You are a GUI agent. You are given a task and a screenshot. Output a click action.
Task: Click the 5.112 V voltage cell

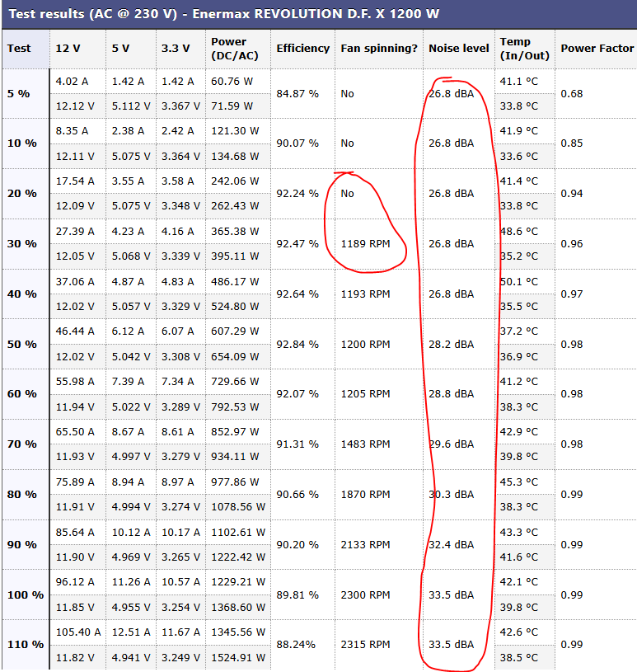pos(131,106)
